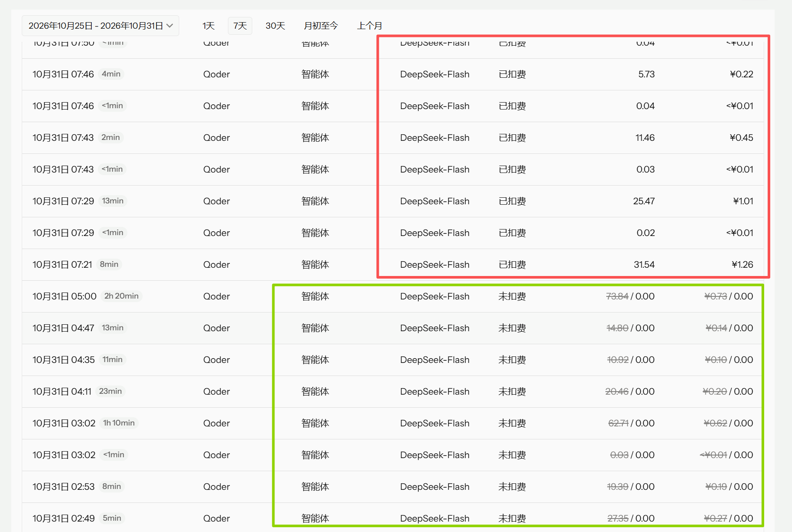Click the usage value 31.54

pyautogui.click(x=644, y=265)
